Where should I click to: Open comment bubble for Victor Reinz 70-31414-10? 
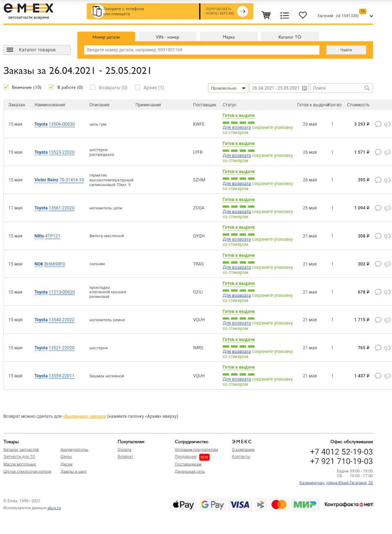(x=378, y=180)
